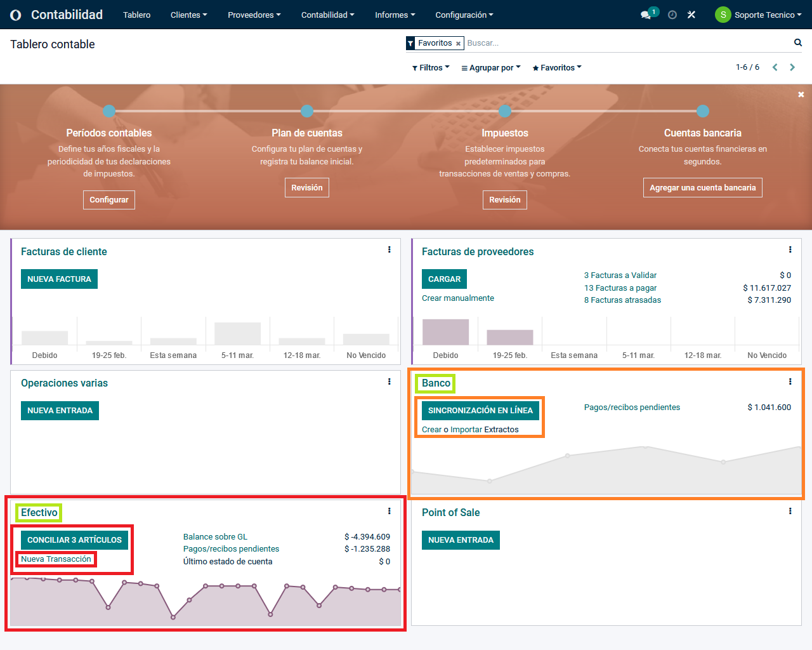The height and width of the screenshot is (650, 812).
Task: Dismiss the onboarding banner
Action: [x=801, y=95]
